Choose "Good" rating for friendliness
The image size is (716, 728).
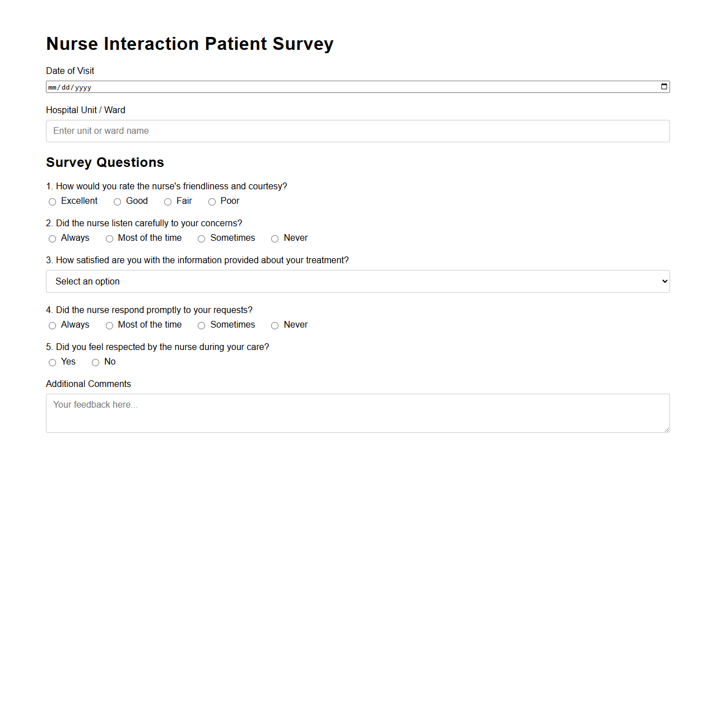coord(117,202)
